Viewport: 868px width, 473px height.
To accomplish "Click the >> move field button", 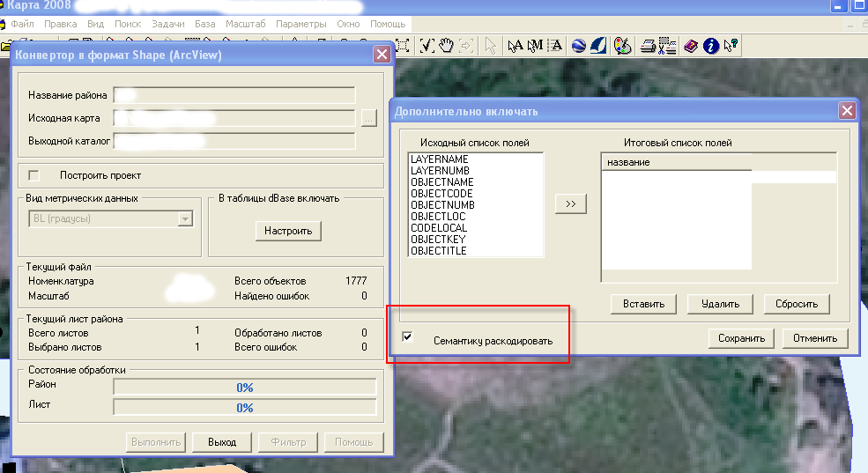I will click(571, 203).
